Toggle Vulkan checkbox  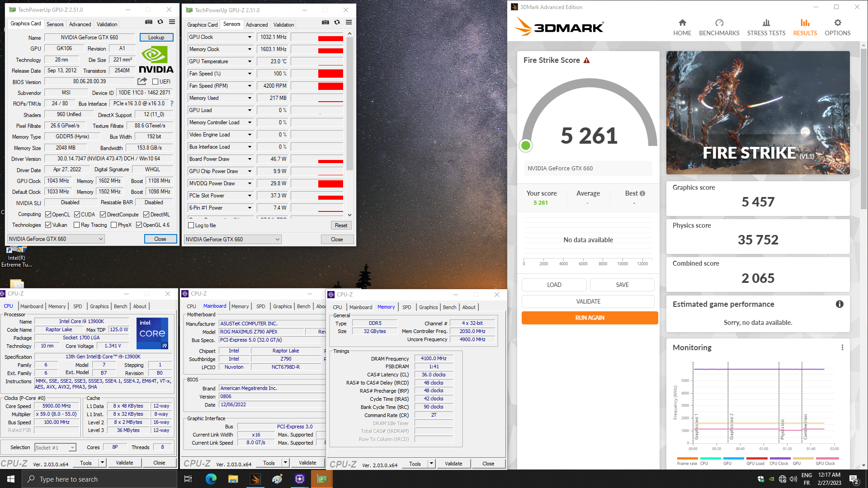click(x=48, y=225)
